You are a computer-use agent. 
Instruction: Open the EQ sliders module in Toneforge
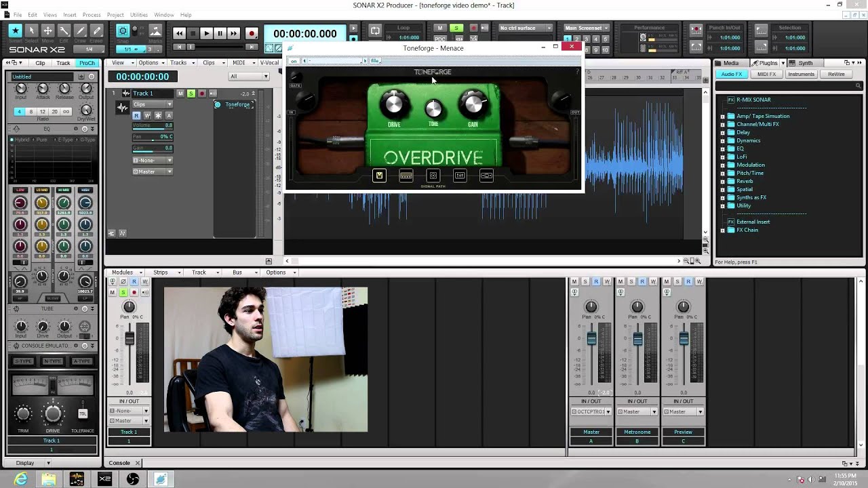(x=460, y=176)
